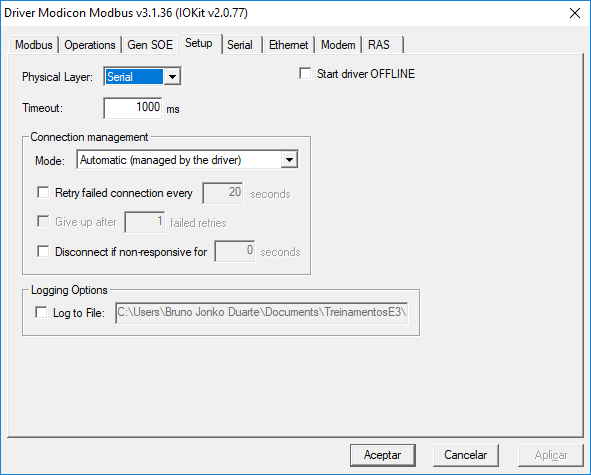This screenshot has height=475, width=591.
Task: Click the Aceptar button
Action: 383,455
